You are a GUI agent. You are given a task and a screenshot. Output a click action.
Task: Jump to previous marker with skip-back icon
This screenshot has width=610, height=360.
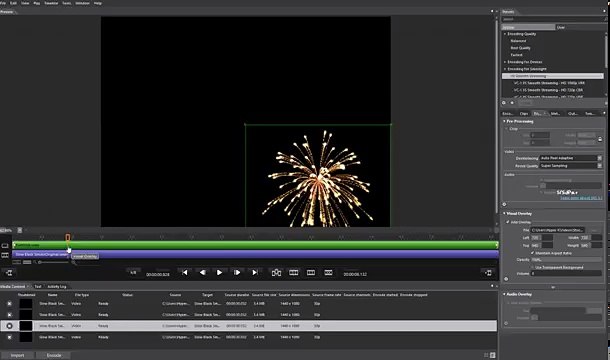click(185, 273)
